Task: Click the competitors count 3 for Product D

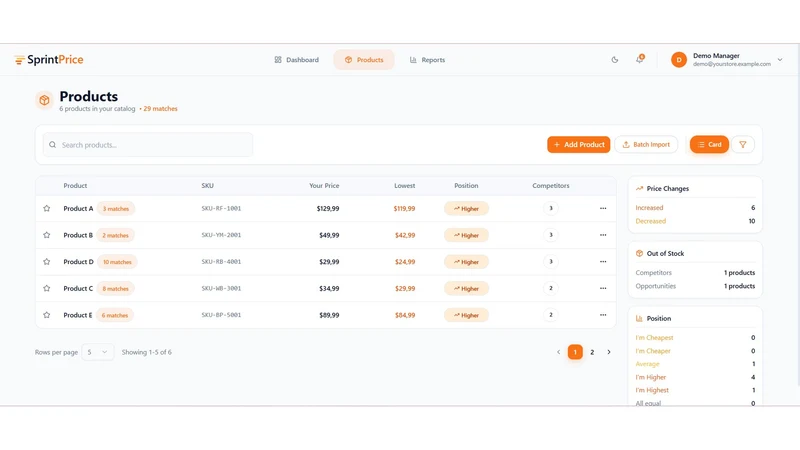Action: [551, 261]
